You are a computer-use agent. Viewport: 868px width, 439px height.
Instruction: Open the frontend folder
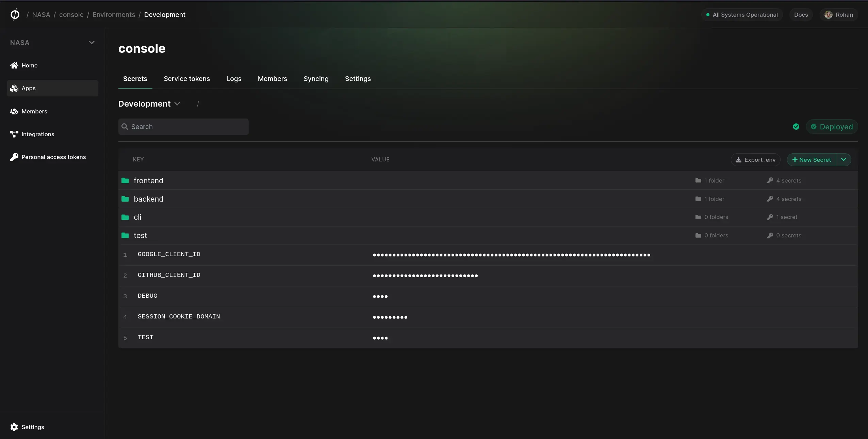click(148, 181)
